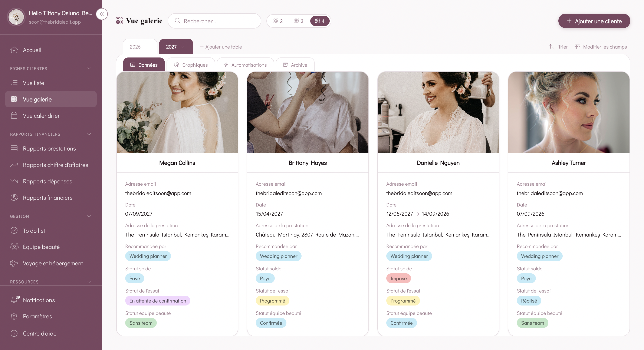Click En attente de confirmation tag
Image resolution: width=644 pixels, height=350 pixels.
(x=158, y=301)
